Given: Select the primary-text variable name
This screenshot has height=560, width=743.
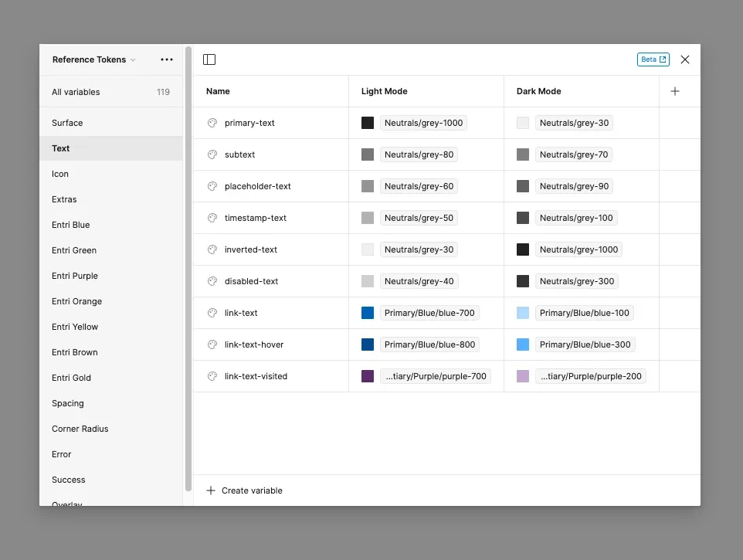Looking at the screenshot, I should 249,123.
